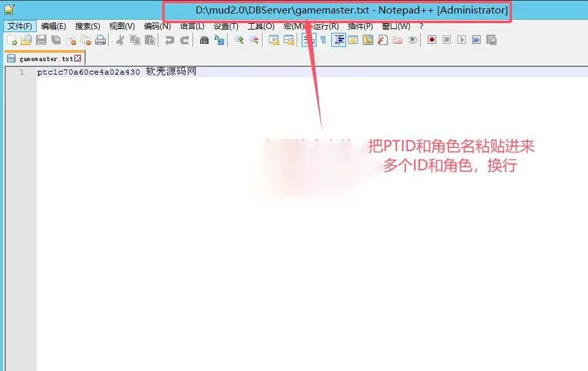Close the gamemaster.txt tab with the red X
The height and width of the screenshot is (371, 588).
click(x=78, y=58)
